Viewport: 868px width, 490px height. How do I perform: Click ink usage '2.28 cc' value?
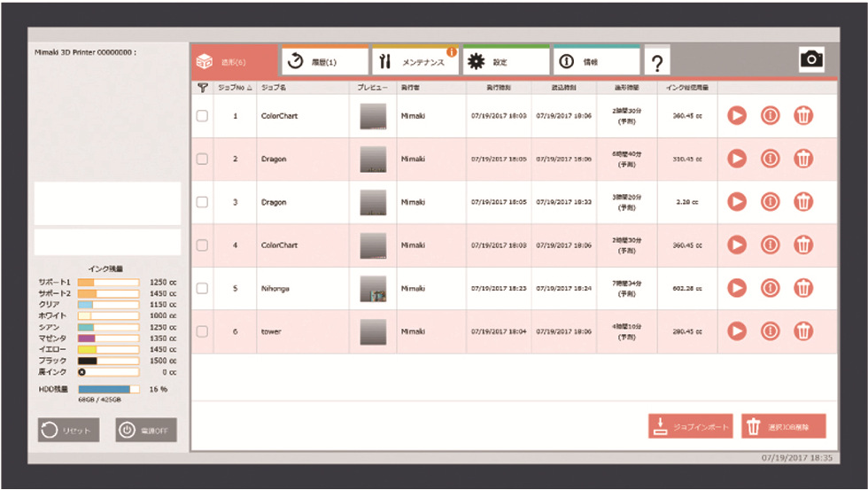[x=687, y=202]
